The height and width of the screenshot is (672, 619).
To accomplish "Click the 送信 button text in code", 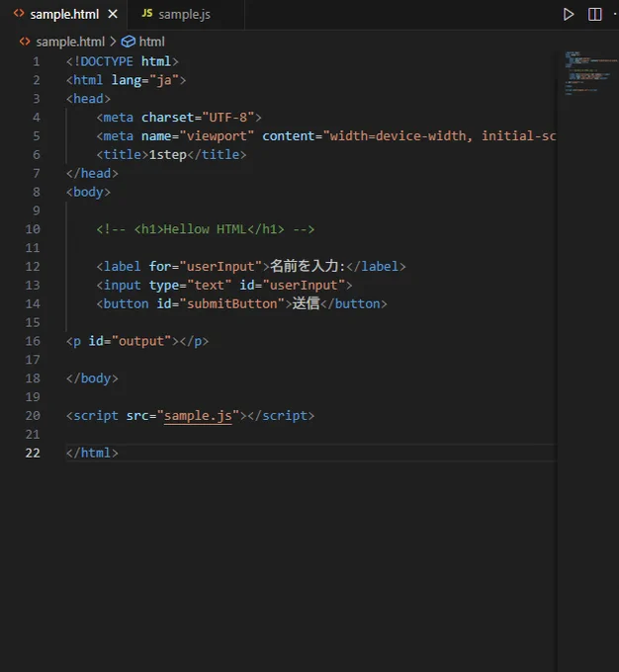I will tap(307, 303).
